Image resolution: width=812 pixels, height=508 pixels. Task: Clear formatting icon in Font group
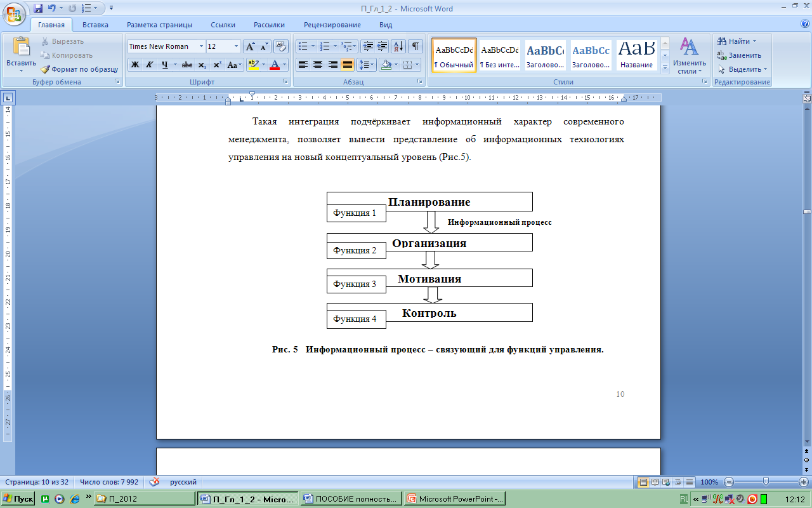point(281,46)
